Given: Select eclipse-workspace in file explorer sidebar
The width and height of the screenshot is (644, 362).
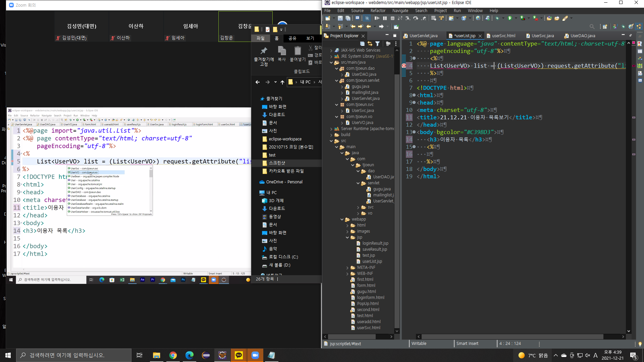Looking at the screenshot, I should pos(285,139).
